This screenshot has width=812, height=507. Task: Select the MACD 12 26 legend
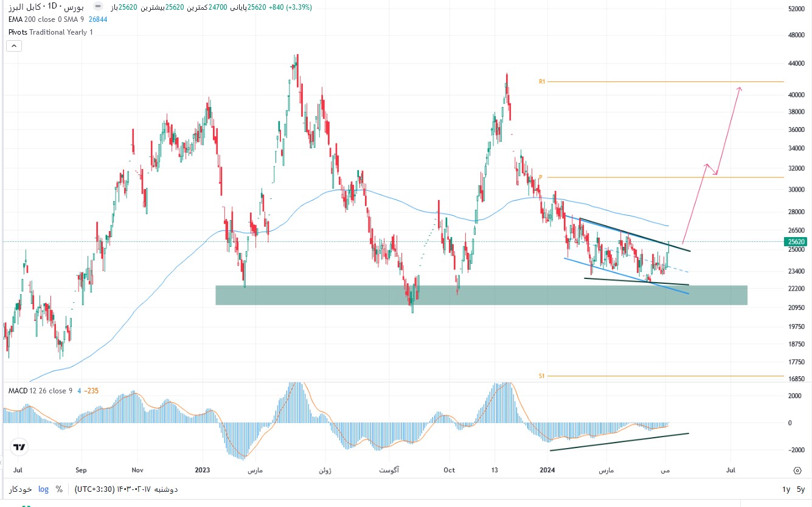(x=41, y=390)
